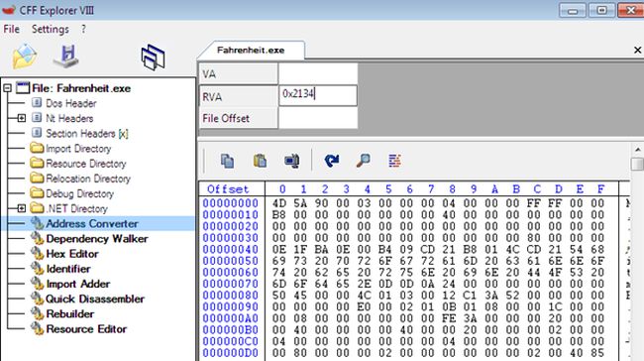Click the Nt Headers node icon
The image size is (644, 361).
[37, 118]
